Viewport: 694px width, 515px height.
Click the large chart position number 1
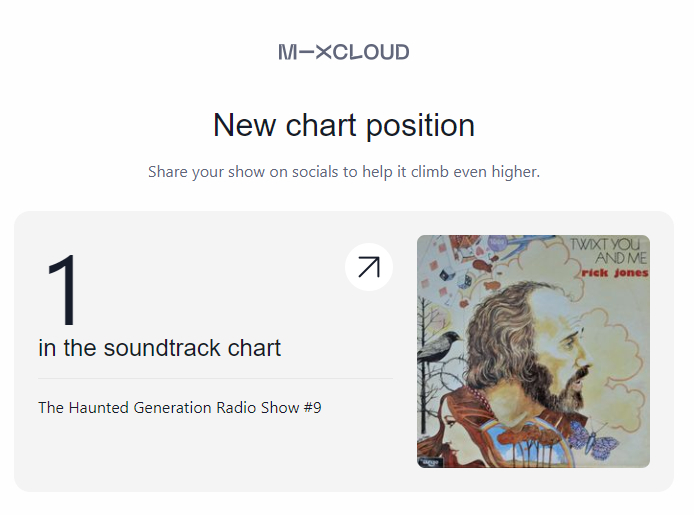(62, 291)
